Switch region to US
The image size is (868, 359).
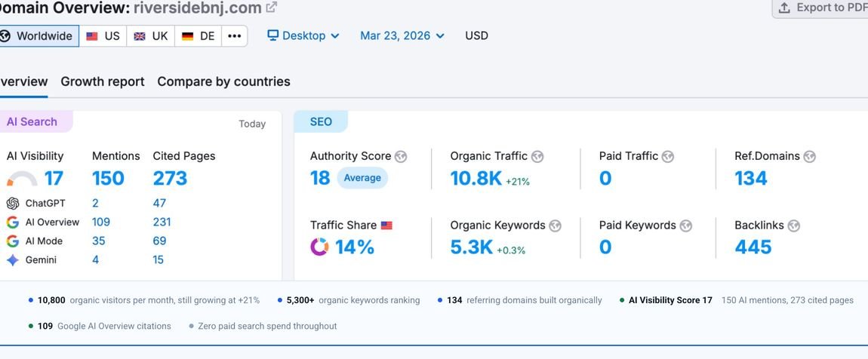coord(103,36)
